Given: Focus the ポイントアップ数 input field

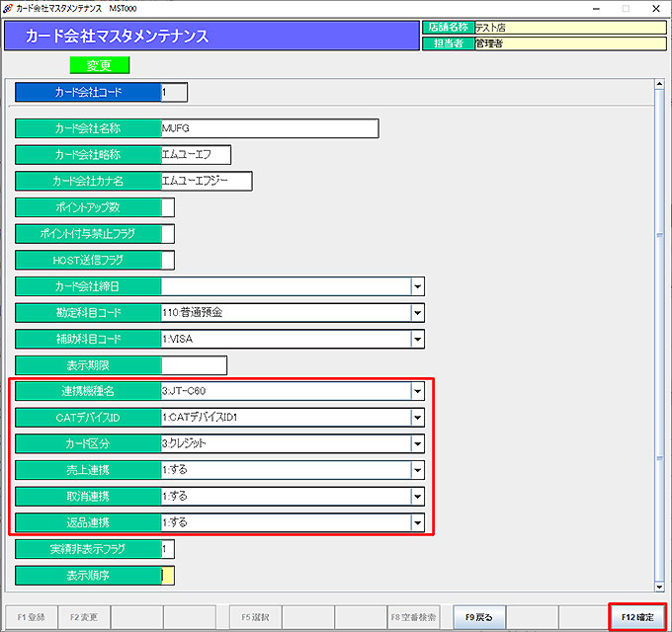Looking at the screenshot, I should coord(168,207).
